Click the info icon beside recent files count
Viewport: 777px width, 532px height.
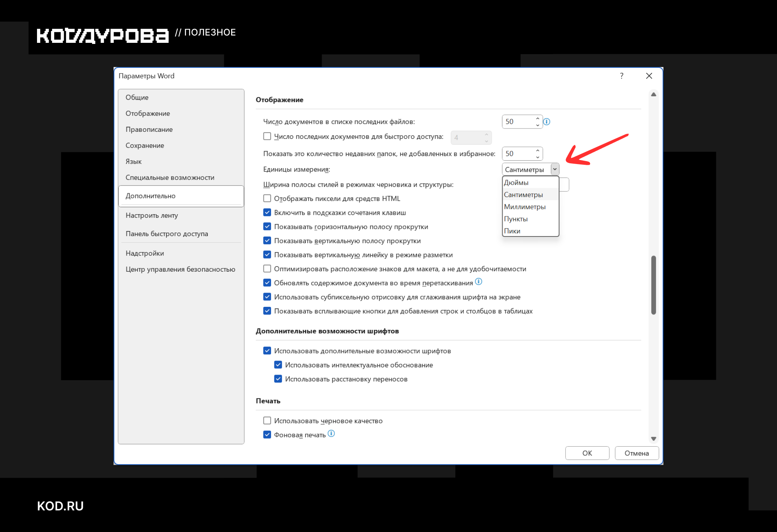pos(547,122)
